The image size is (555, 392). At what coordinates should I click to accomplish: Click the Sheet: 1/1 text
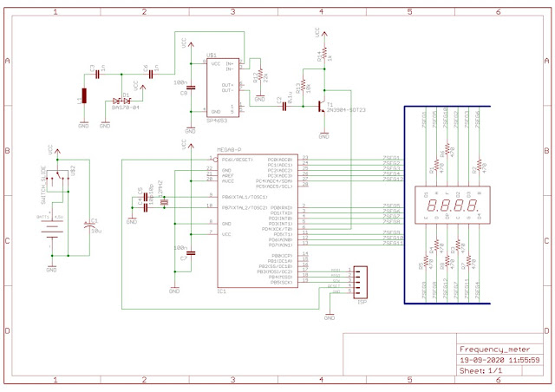coord(480,371)
